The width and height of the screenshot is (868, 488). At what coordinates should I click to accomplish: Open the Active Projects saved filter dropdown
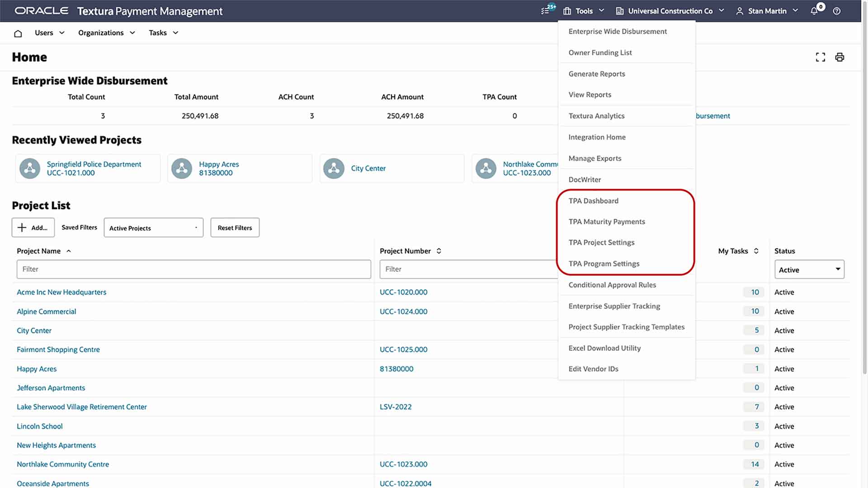pyautogui.click(x=153, y=227)
